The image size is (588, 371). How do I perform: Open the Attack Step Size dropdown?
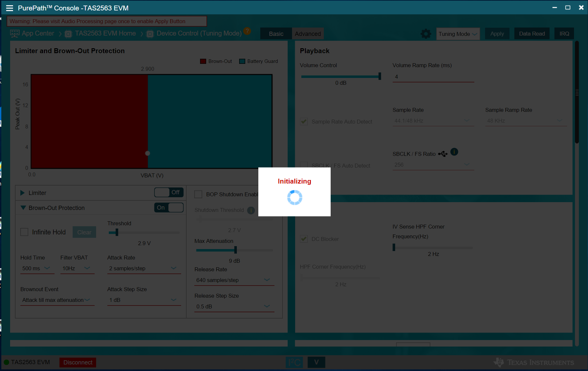pyautogui.click(x=144, y=300)
